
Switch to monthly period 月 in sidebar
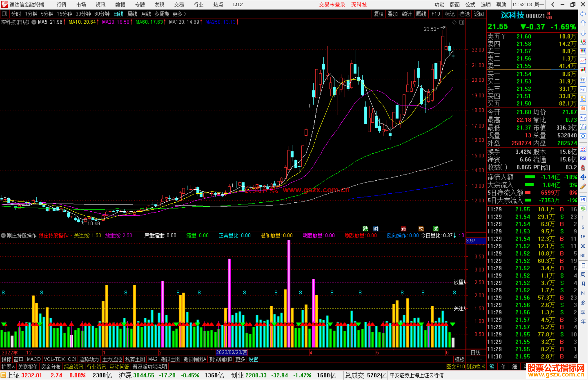coord(583,284)
